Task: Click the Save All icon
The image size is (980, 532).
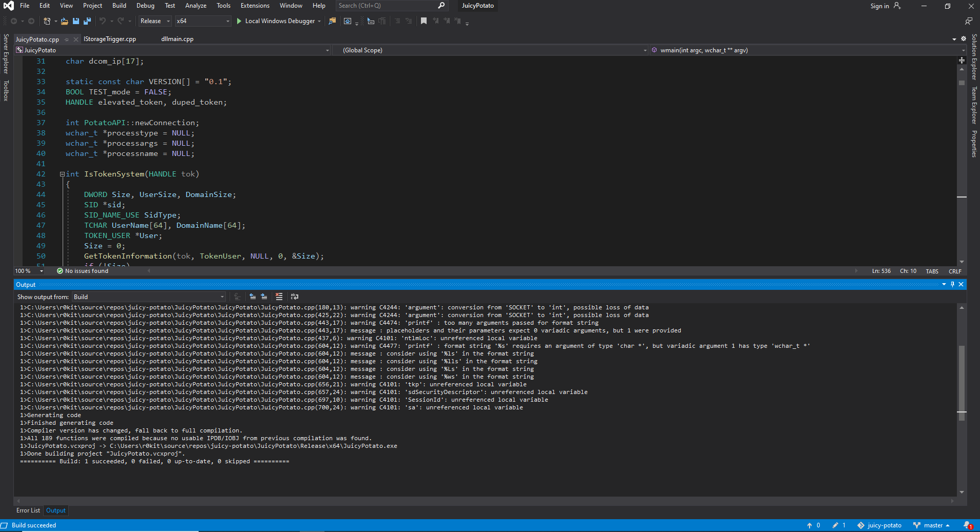Action: 87,21
